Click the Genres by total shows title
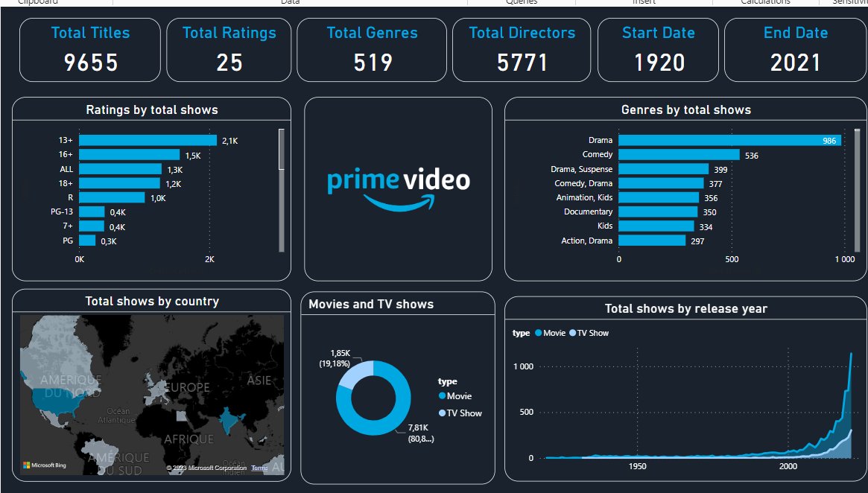The width and height of the screenshot is (868, 493). [x=686, y=109]
